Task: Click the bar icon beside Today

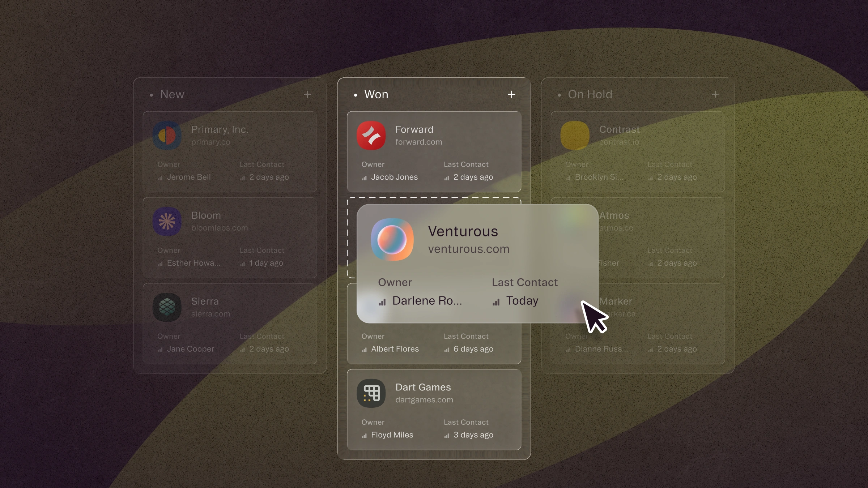Action: 496,302
